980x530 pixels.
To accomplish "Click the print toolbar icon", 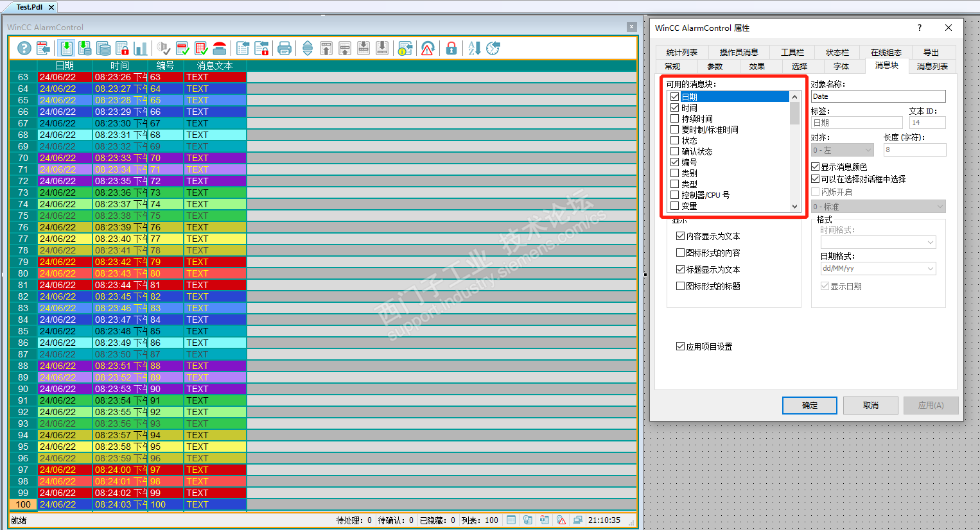I will (284, 48).
